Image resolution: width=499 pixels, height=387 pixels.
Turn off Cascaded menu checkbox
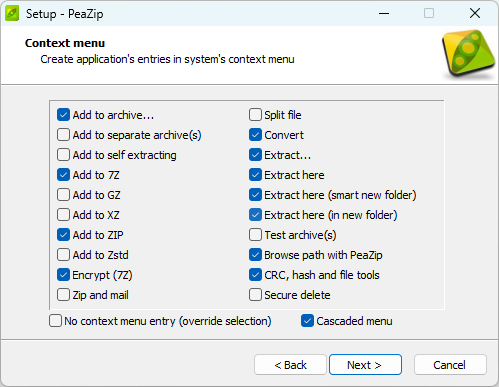pyautogui.click(x=307, y=321)
